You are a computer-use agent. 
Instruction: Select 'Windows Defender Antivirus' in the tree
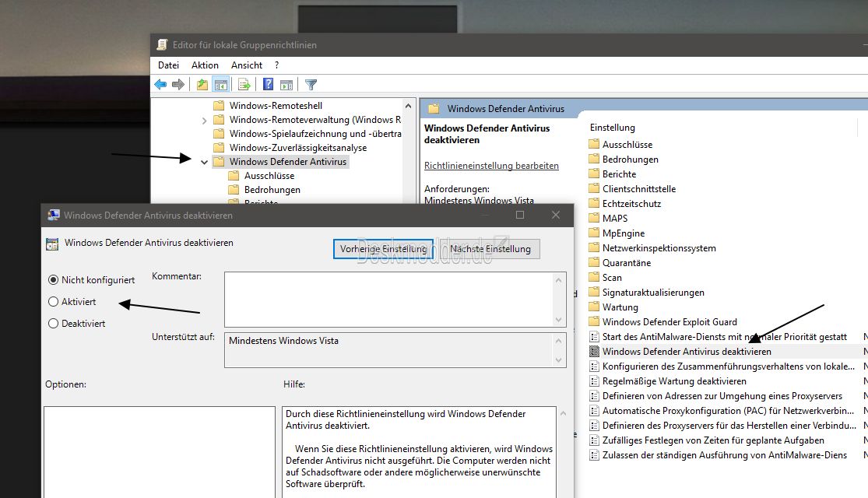(288, 162)
